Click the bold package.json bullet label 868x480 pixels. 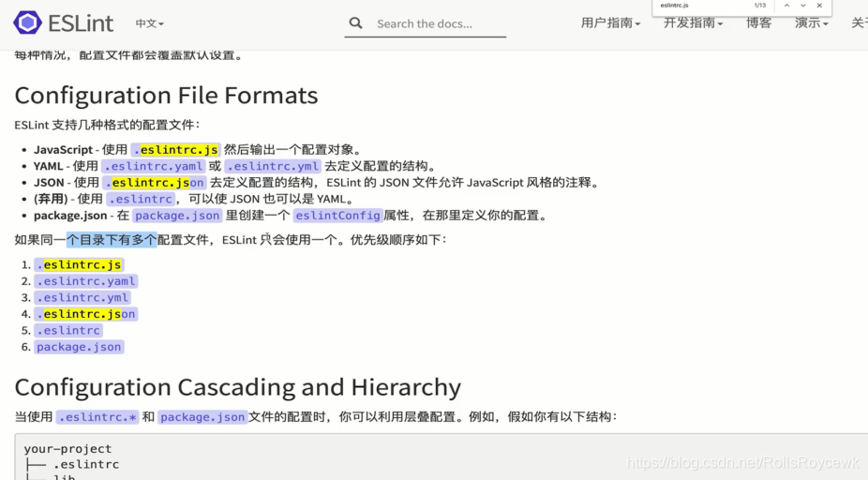70,216
